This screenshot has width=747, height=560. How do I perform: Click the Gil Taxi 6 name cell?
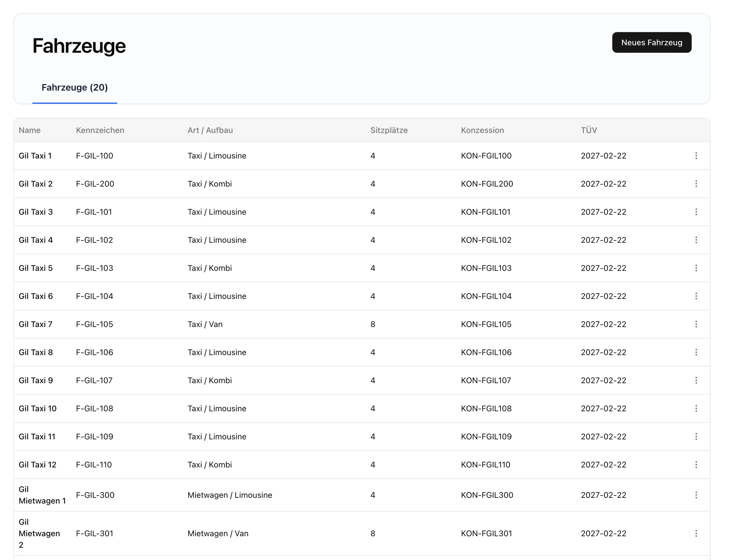[36, 296]
